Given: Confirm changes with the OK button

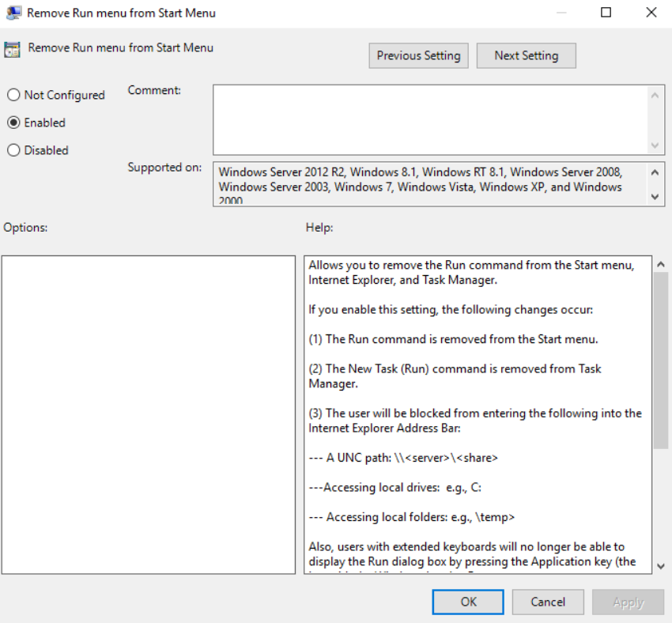Looking at the screenshot, I should point(469,602).
